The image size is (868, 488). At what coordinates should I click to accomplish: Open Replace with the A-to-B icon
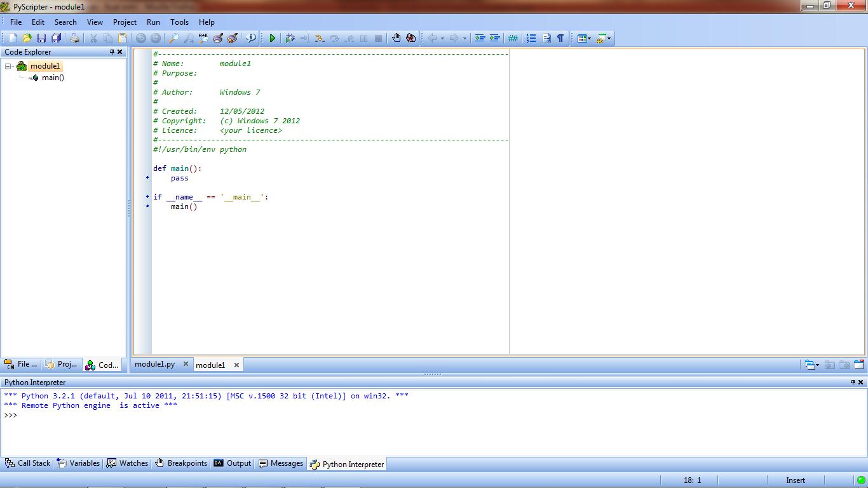203,38
